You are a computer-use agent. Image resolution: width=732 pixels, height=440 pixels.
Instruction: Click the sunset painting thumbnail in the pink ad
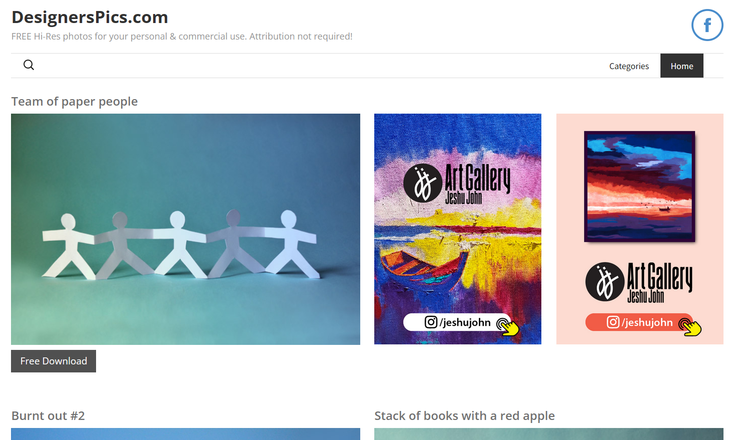pos(640,186)
